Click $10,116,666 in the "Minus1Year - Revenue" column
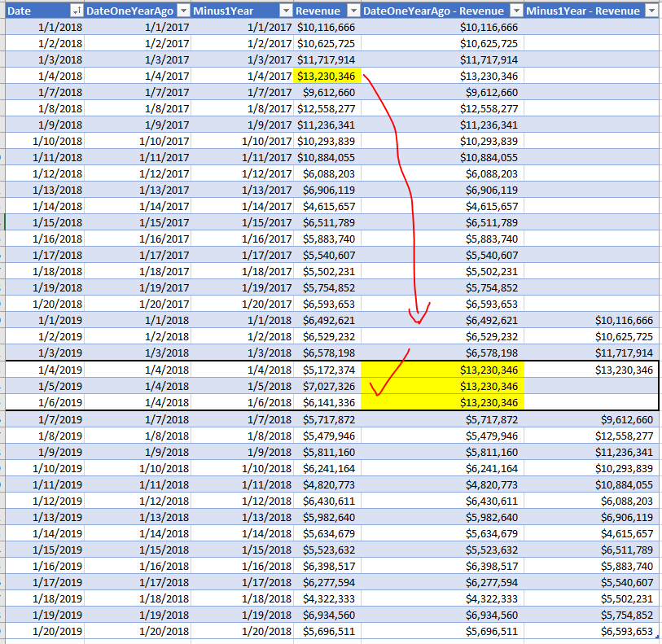Image resolution: width=662 pixels, height=644 pixels. coord(591,320)
